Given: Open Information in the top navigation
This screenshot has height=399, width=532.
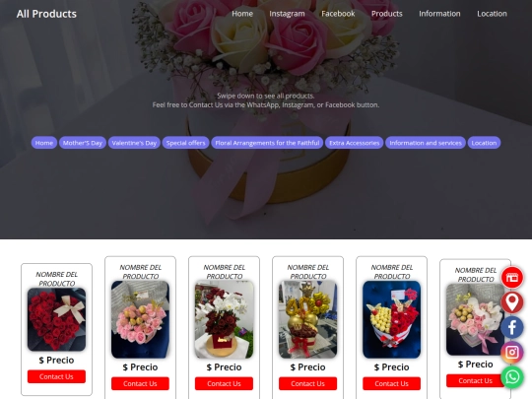Looking at the screenshot, I should click(x=439, y=14).
